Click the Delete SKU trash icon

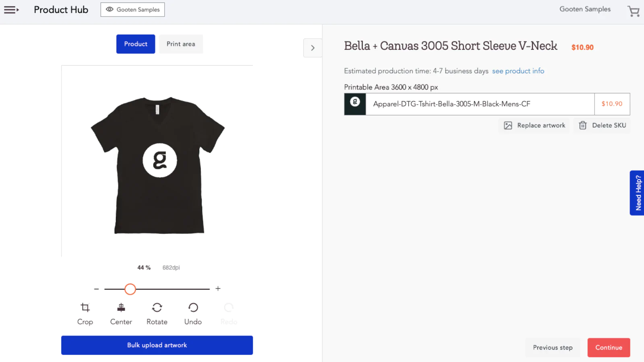[583, 125]
